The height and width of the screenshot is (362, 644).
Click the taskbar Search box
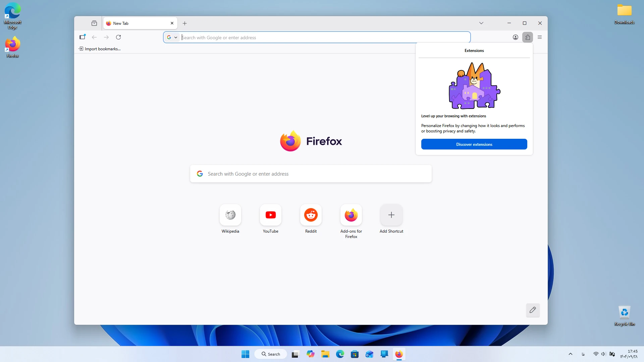[271, 354]
